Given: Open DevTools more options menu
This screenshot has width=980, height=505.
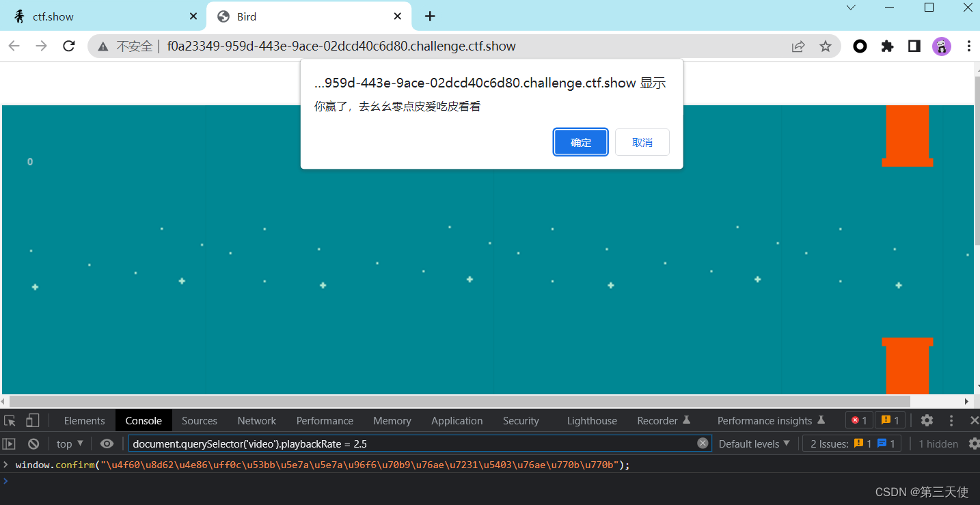Looking at the screenshot, I should pyautogui.click(x=951, y=420).
